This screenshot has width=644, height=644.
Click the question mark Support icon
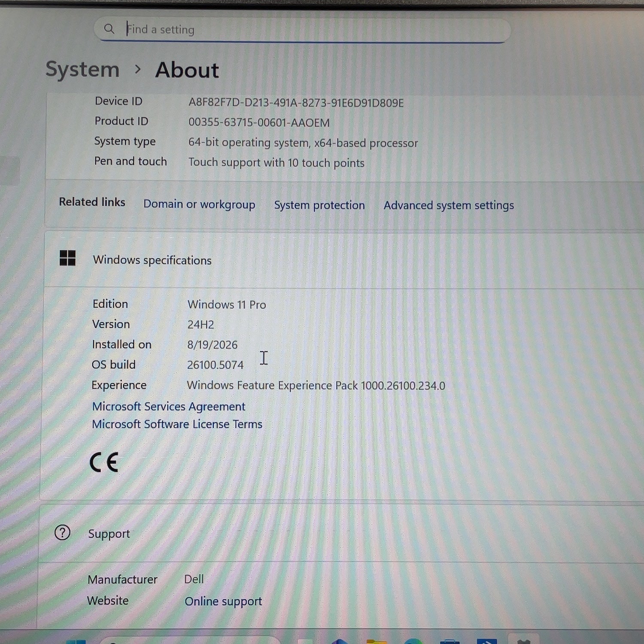(x=63, y=533)
